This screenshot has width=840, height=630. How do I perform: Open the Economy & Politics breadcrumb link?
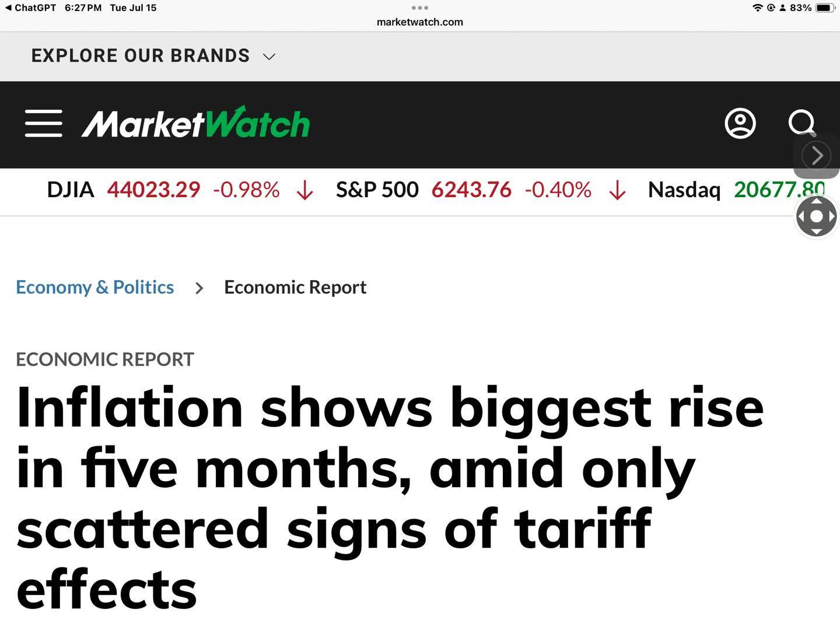click(x=94, y=287)
